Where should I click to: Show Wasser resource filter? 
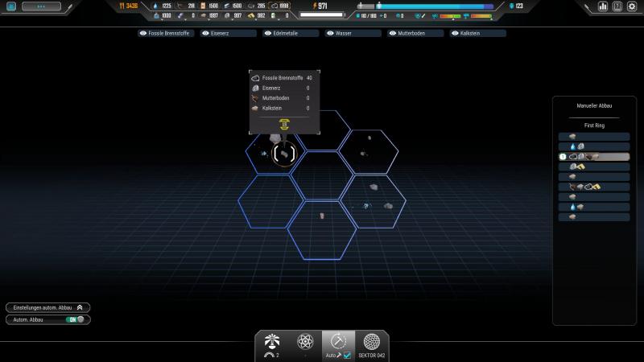(x=353, y=34)
